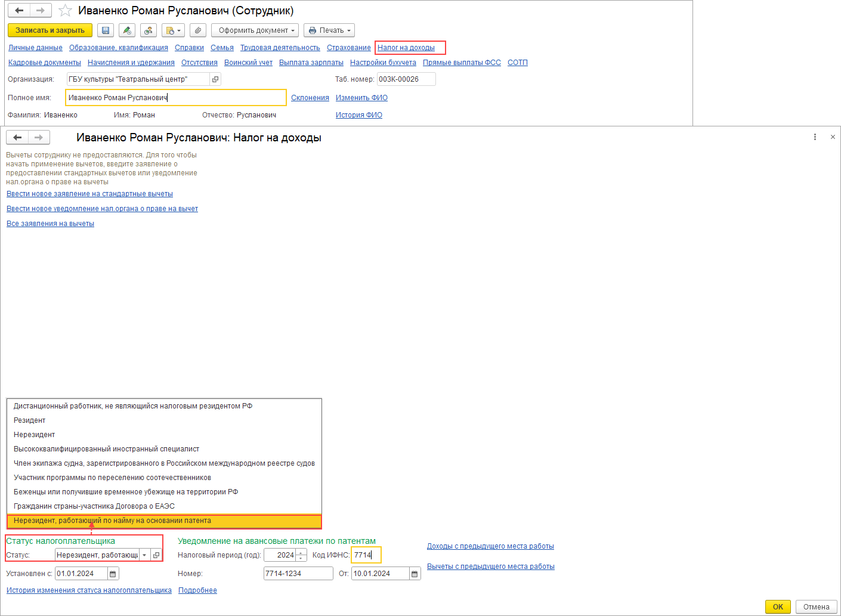Open calendar for the От date 10.01.2024
The image size is (841, 616).
(x=415, y=574)
